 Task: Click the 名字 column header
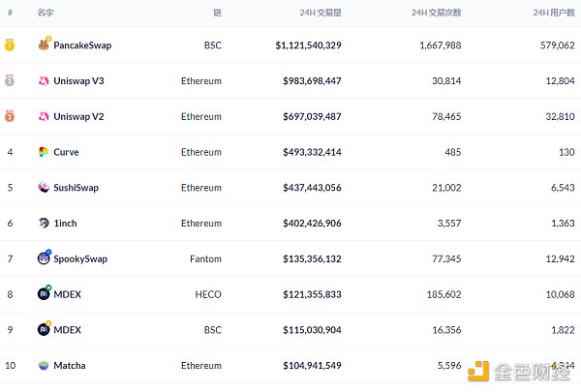tap(46, 13)
